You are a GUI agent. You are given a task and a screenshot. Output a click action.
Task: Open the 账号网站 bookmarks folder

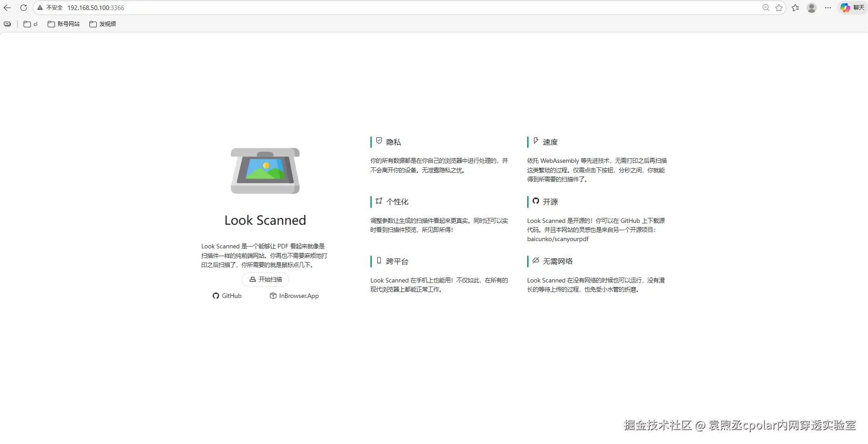(64, 24)
